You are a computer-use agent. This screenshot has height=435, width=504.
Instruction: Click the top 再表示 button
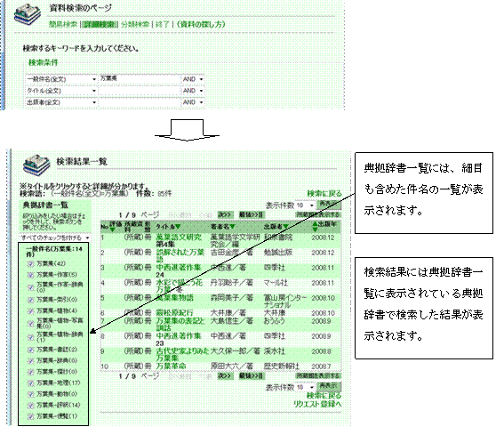[x=329, y=205]
